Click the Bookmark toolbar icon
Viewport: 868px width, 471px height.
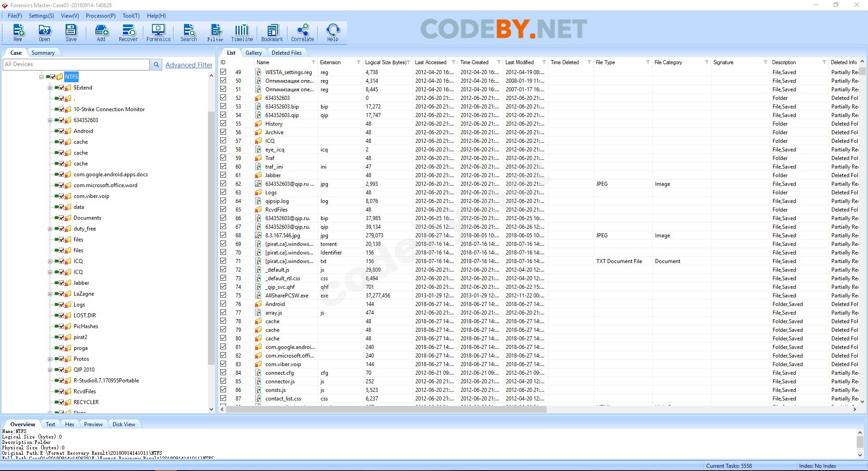tap(272, 33)
